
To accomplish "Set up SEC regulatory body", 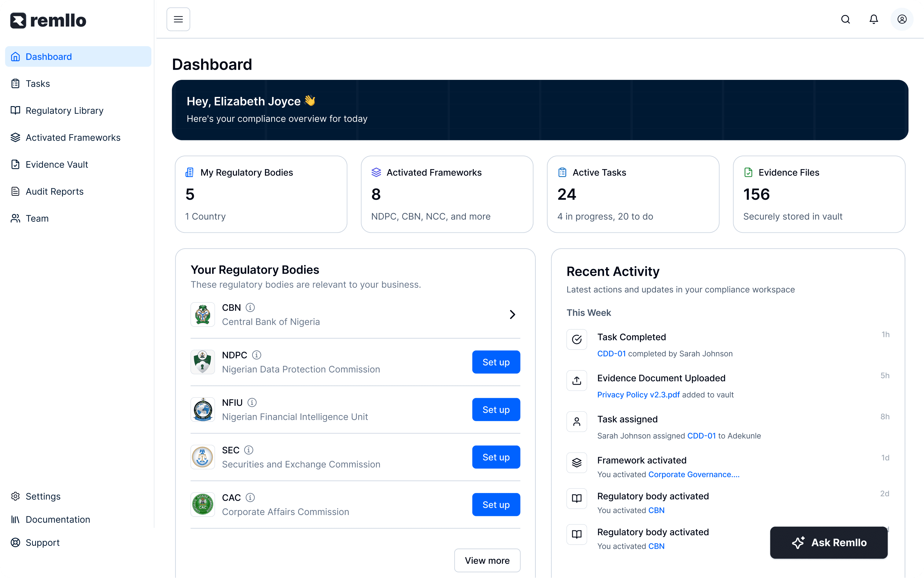I will [496, 457].
